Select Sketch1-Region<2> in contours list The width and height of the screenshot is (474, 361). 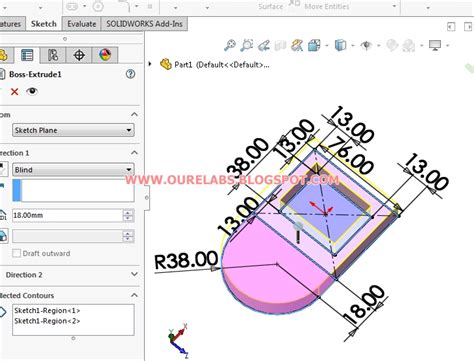[x=47, y=321]
